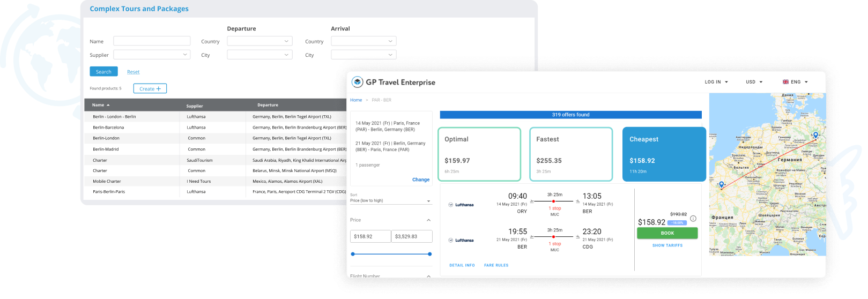Viewport: 868px width, 299px height.
Task: Click the Departure column header in table
Action: (268, 105)
